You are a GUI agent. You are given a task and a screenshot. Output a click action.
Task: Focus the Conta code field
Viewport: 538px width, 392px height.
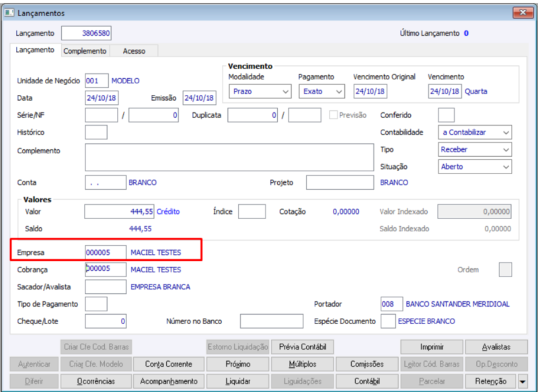coord(106,182)
